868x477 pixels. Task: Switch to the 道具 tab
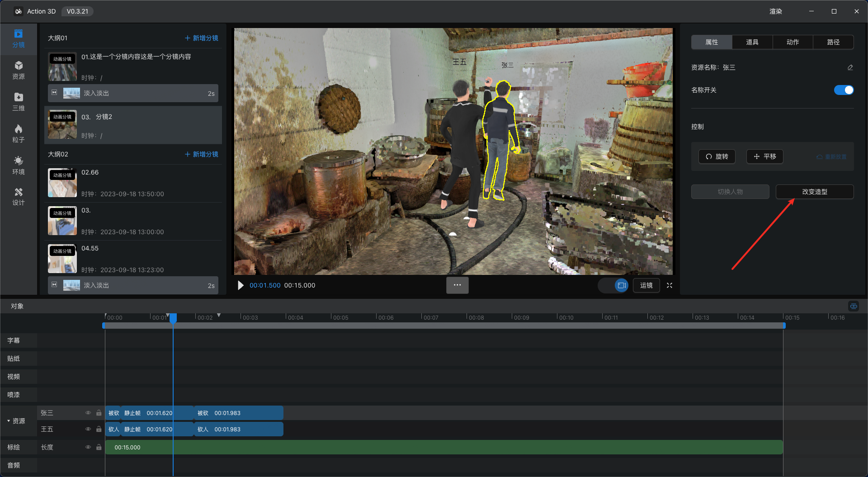coord(752,42)
